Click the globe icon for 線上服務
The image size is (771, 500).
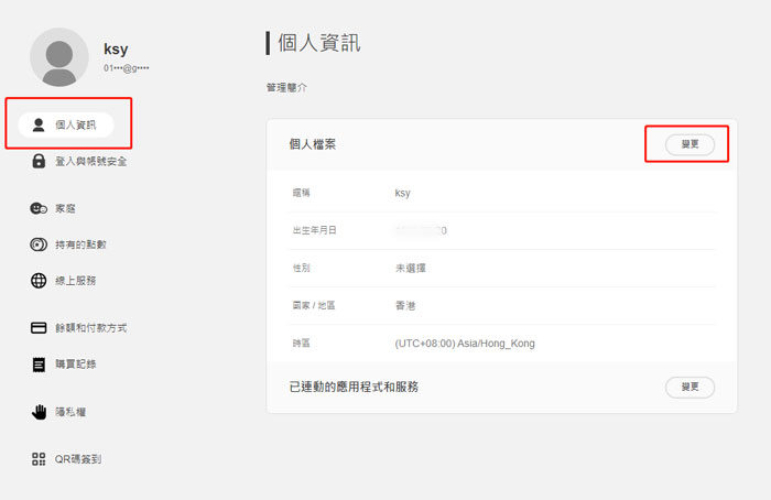tap(38, 280)
